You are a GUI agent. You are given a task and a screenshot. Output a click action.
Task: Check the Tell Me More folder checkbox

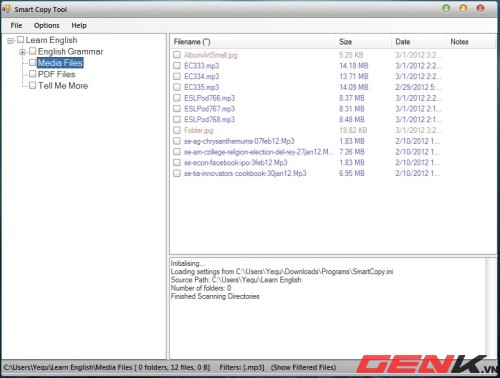(x=32, y=85)
